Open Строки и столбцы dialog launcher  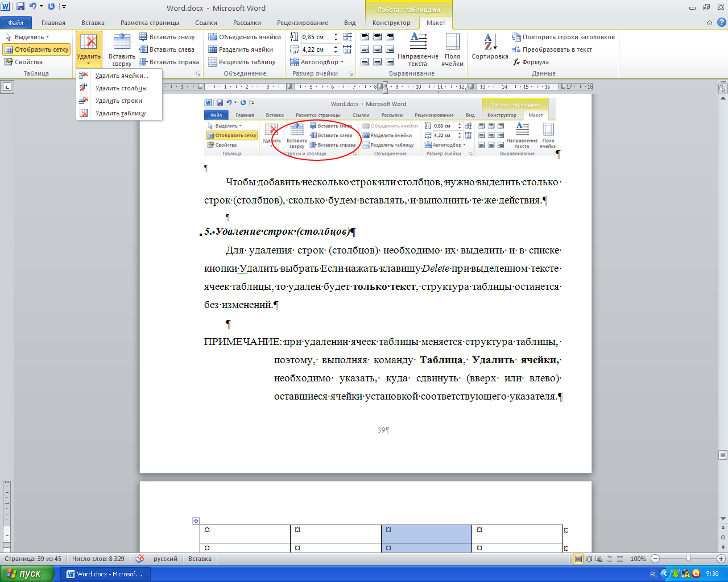tap(198, 74)
